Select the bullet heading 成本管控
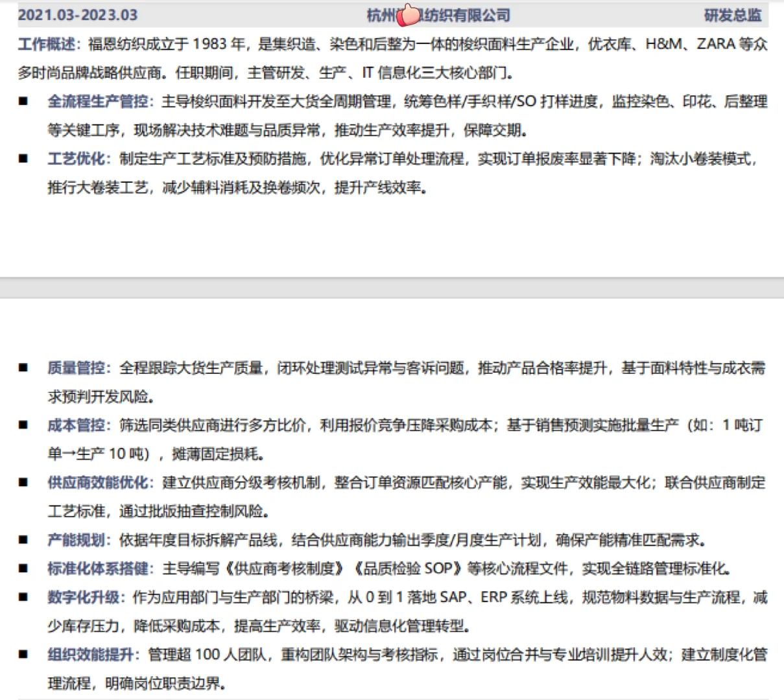 click(x=77, y=425)
